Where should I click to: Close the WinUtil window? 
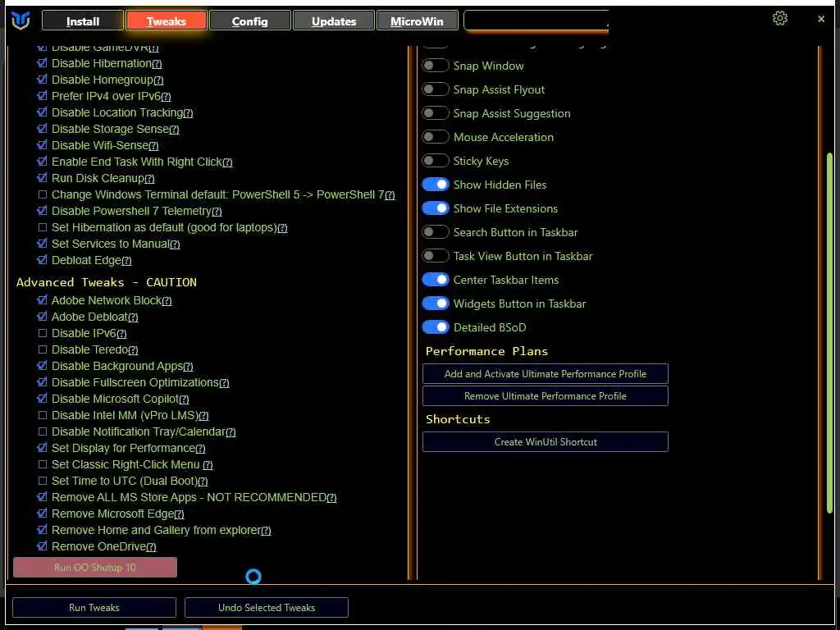coord(820,19)
